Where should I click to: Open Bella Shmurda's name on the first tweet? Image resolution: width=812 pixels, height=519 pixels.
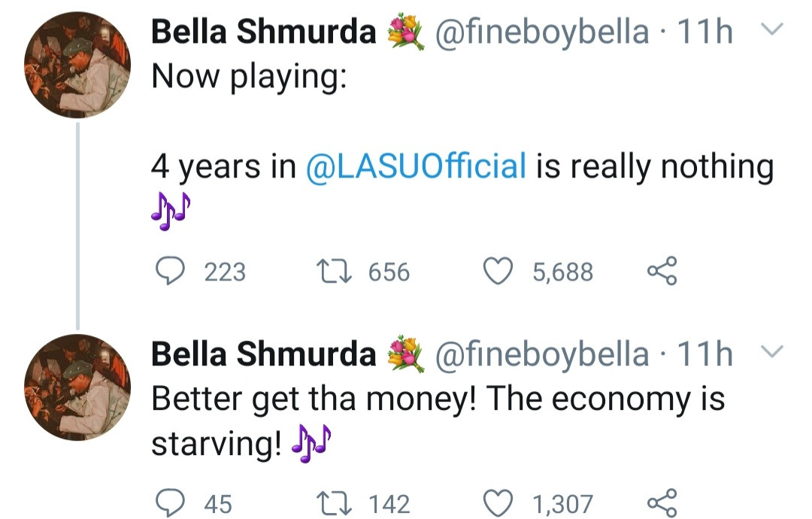coord(263,32)
